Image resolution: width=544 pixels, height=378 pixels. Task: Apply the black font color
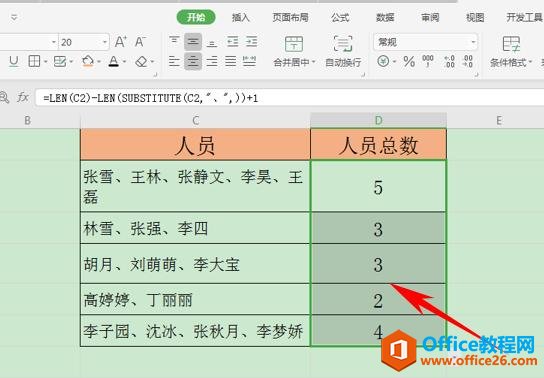click(x=113, y=62)
